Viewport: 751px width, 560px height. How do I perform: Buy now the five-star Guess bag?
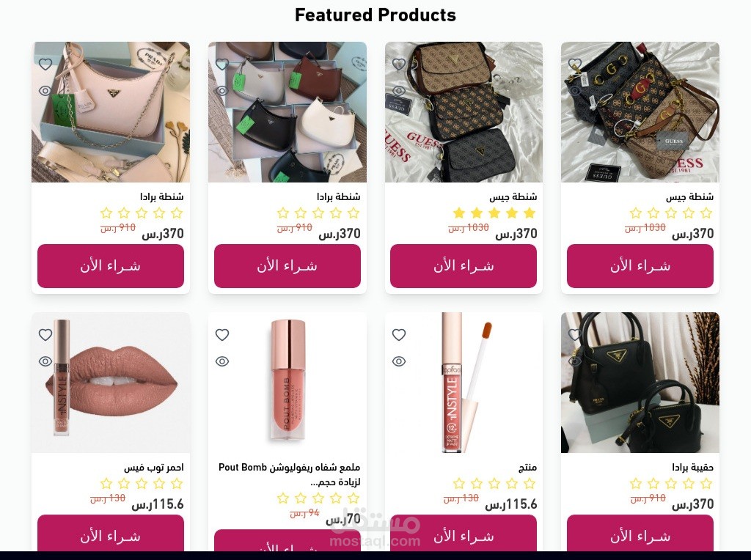[464, 266]
